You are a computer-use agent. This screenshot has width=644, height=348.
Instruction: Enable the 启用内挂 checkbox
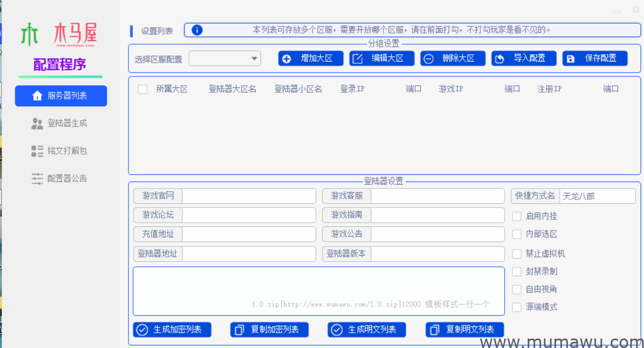pyautogui.click(x=517, y=216)
